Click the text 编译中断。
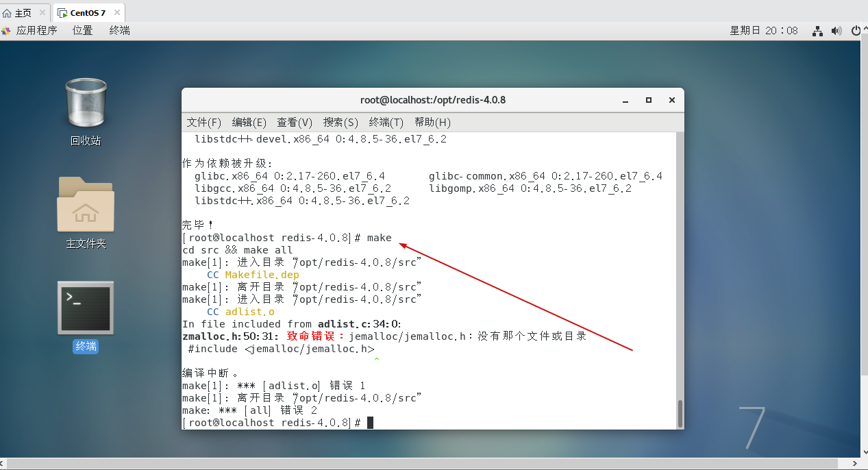The width and height of the screenshot is (868, 470). (210, 373)
